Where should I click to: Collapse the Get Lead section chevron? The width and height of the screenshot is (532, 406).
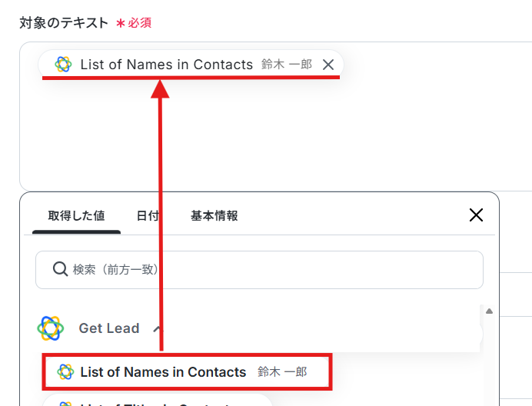158,329
